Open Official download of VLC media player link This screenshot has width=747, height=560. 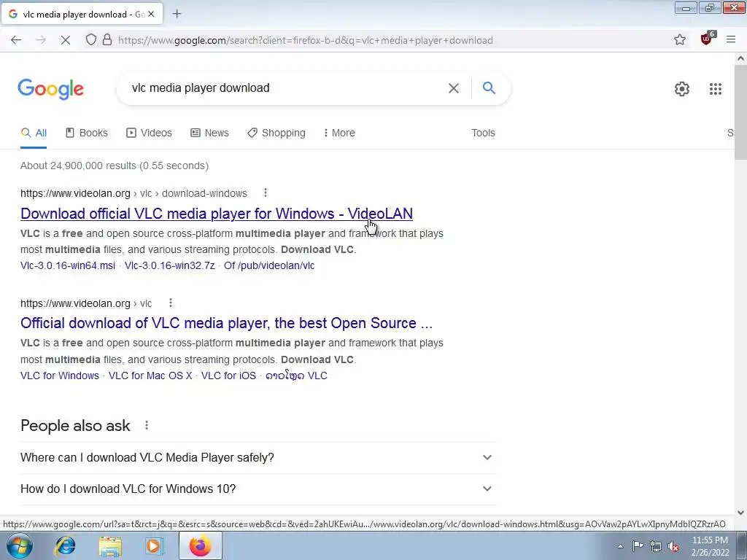pyautogui.click(x=226, y=323)
